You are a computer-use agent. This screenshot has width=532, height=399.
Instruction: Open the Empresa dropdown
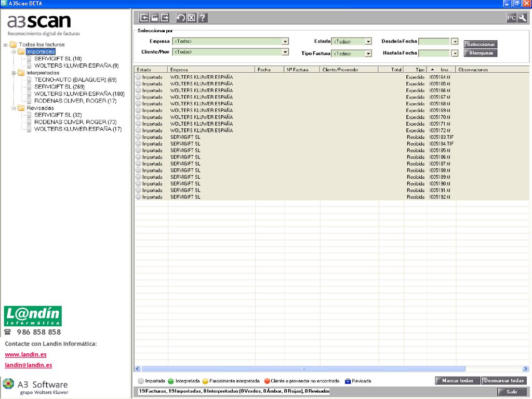coord(285,42)
